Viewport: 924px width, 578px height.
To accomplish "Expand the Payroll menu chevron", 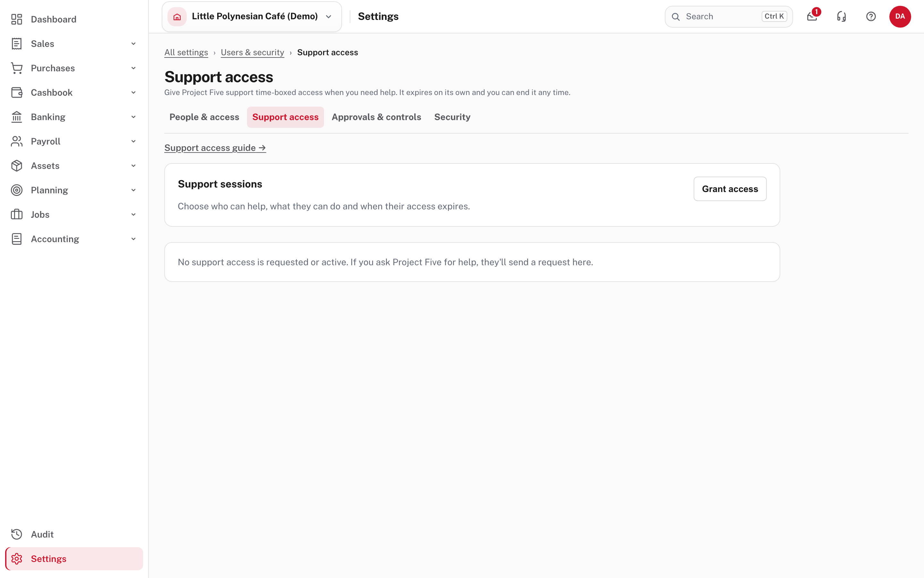I will 133,141.
